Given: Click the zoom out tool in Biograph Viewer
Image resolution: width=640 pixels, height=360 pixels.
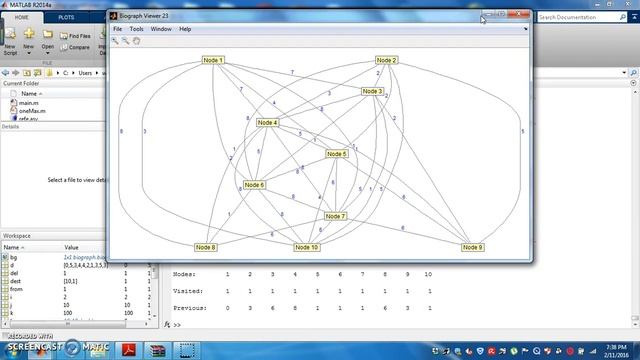Looking at the screenshot, I should click(126, 41).
